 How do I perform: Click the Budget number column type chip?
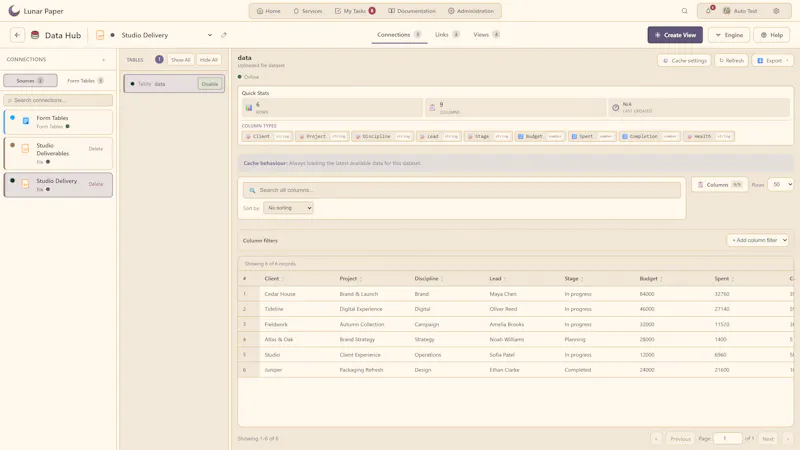tap(540, 136)
